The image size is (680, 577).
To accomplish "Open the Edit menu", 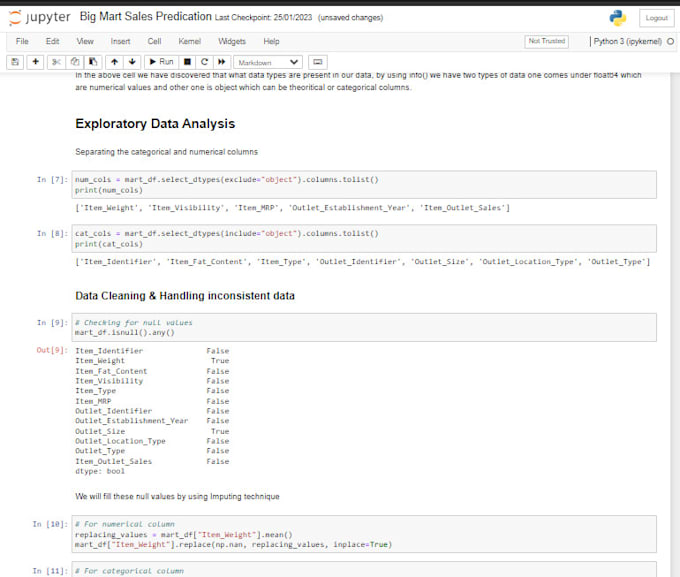I will tap(52, 42).
